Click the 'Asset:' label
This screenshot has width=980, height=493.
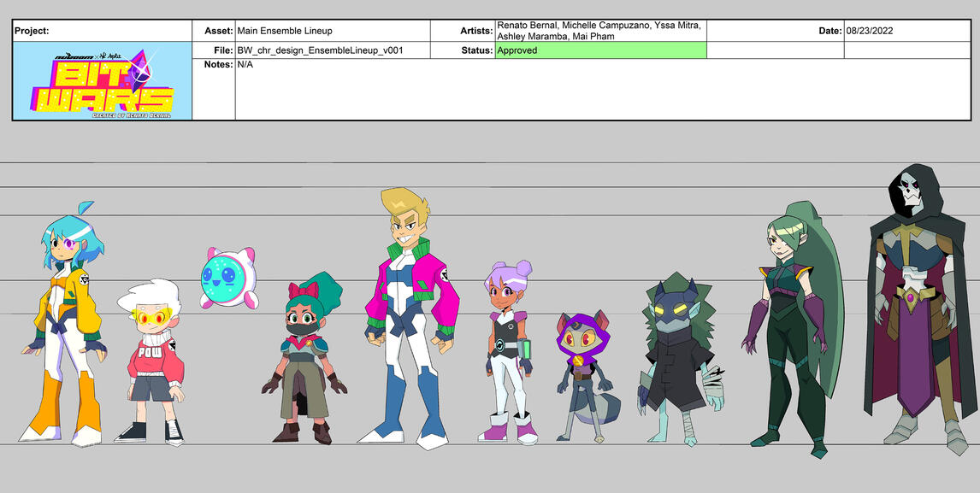point(219,31)
